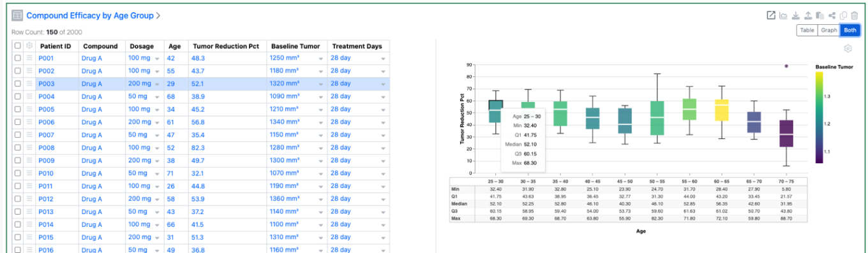The height and width of the screenshot is (253, 868).
Task: Click the Treatment Days column header
Action: click(x=358, y=46)
